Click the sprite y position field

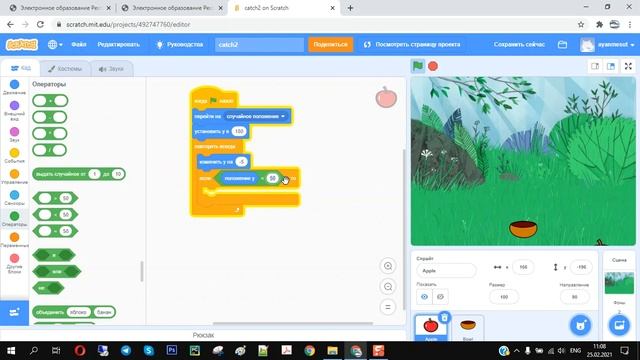[580, 267]
